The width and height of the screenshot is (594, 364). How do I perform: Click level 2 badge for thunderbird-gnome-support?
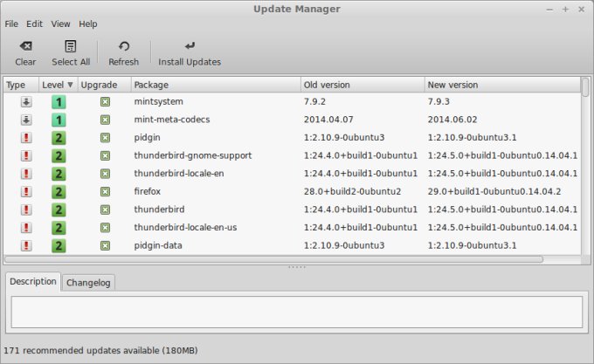pyautogui.click(x=59, y=156)
